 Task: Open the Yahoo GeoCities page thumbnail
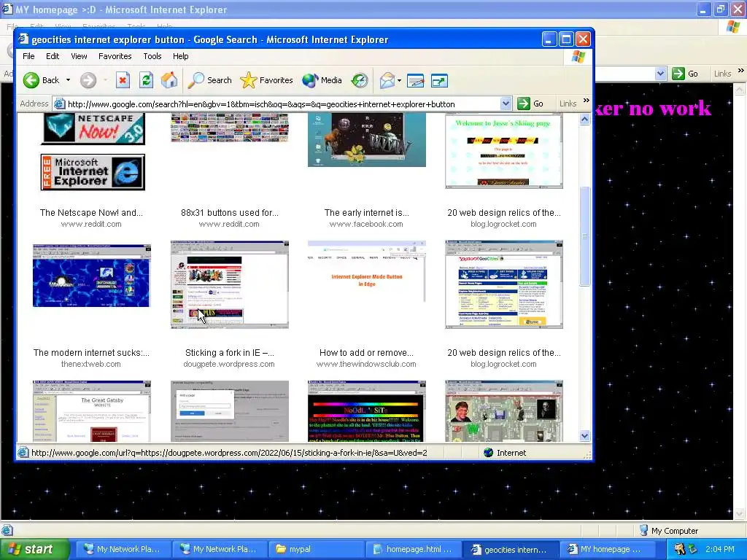504,284
